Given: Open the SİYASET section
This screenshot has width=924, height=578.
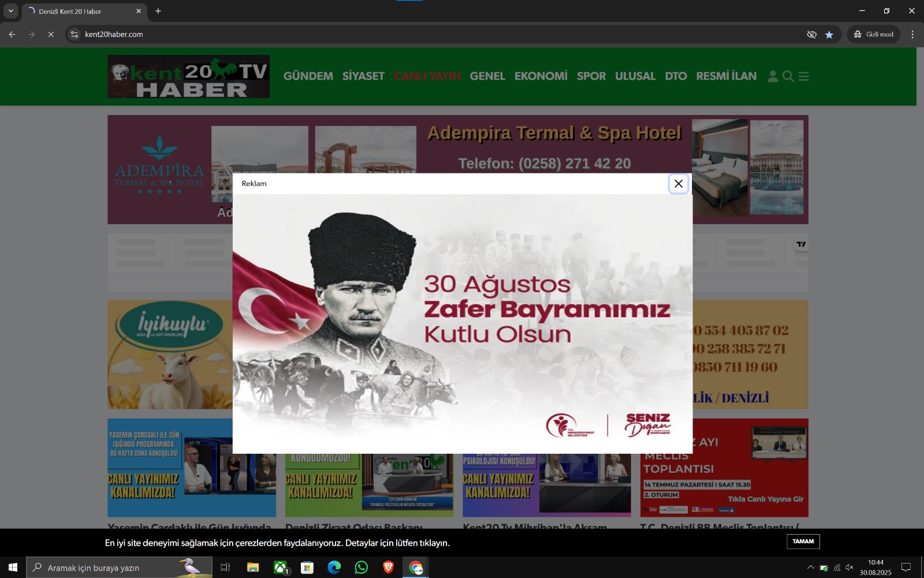Looking at the screenshot, I should (x=363, y=76).
